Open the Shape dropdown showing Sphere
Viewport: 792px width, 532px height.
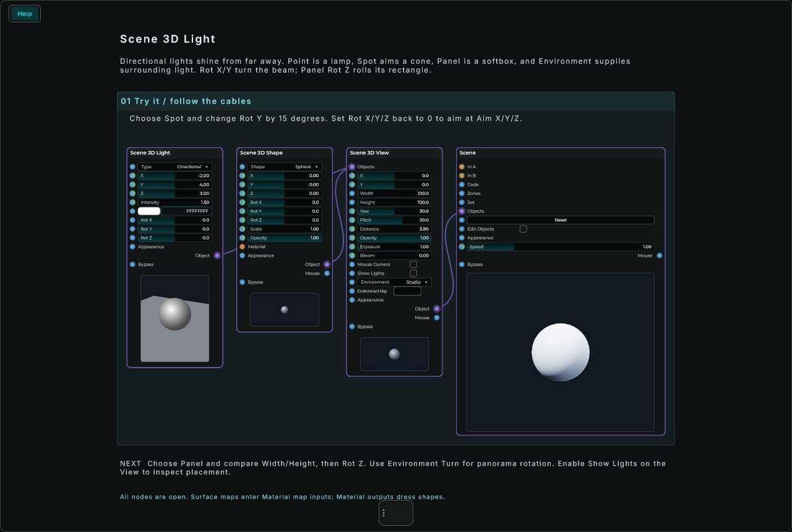pyautogui.click(x=285, y=167)
